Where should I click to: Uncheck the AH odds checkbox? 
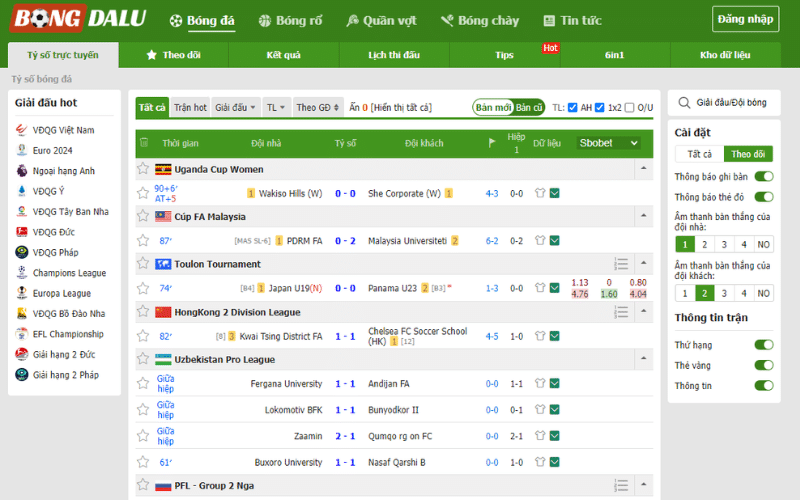[x=572, y=107]
